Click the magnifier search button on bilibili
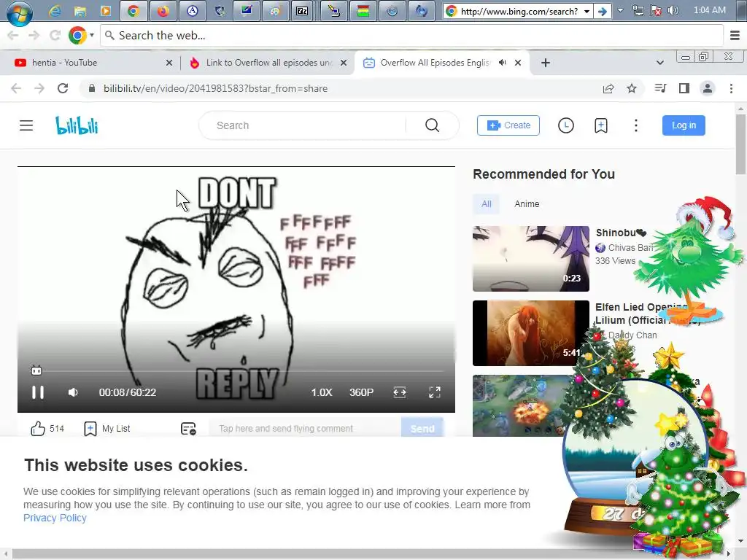Screen dimensions: 747x560 tap(432, 125)
